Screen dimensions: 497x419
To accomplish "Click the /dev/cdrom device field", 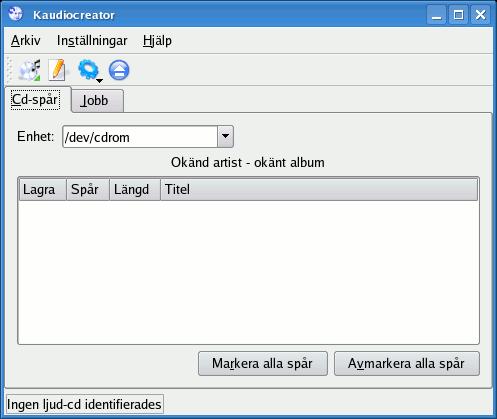I will coord(140,137).
